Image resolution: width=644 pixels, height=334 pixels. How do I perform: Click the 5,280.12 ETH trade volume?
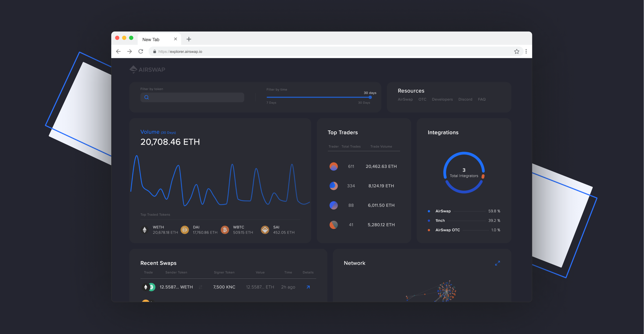381,225
